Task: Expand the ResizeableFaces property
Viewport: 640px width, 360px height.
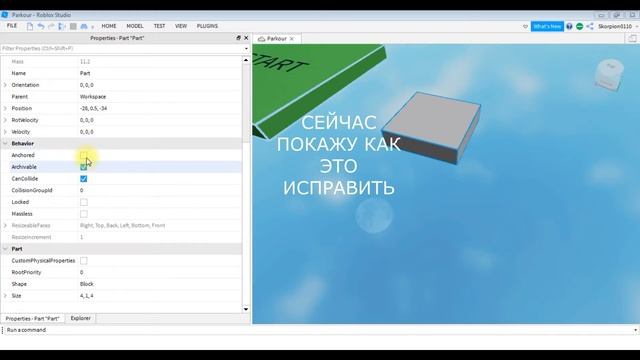Action: tap(5, 225)
